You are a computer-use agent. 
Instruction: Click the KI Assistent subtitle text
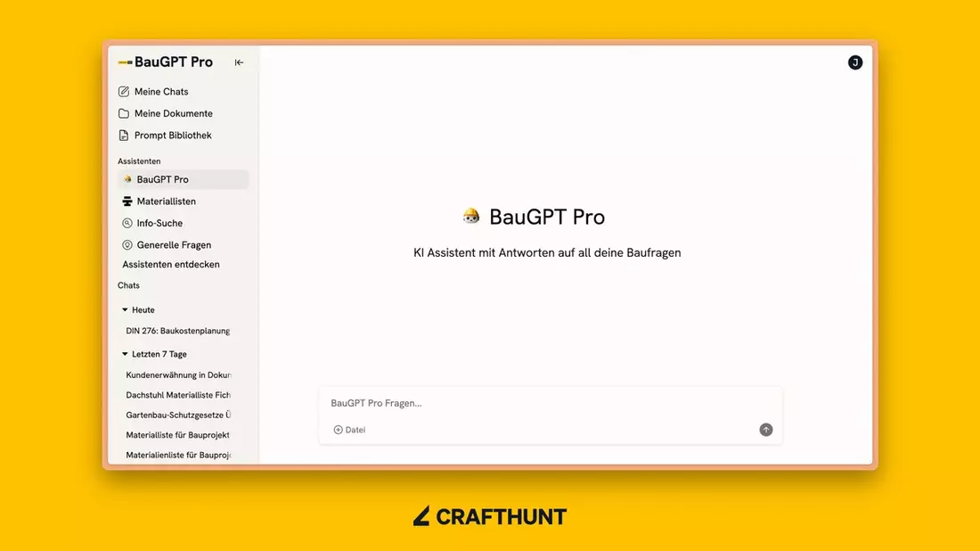coord(547,252)
